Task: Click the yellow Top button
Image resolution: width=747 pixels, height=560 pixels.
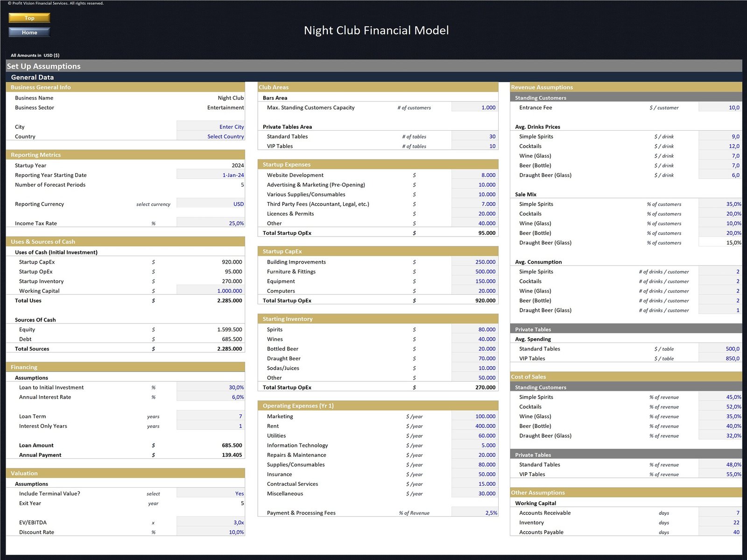Action: [29, 18]
